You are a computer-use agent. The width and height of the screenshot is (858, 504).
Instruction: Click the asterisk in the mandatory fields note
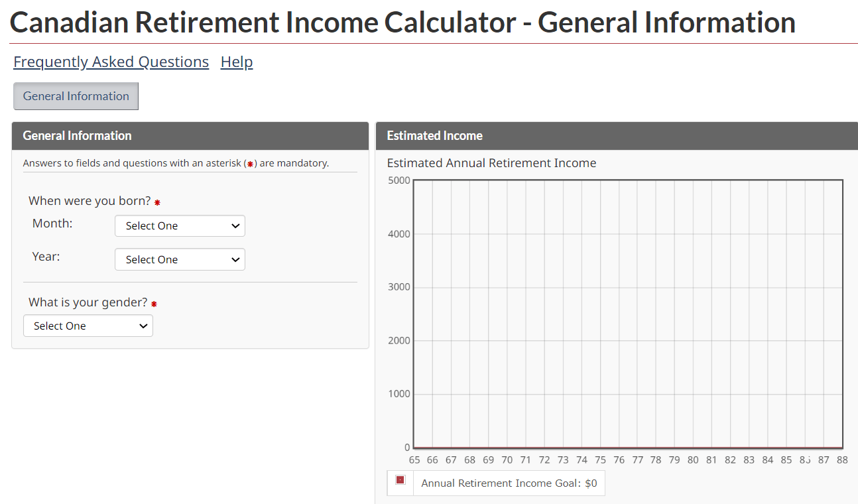pos(250,164)
